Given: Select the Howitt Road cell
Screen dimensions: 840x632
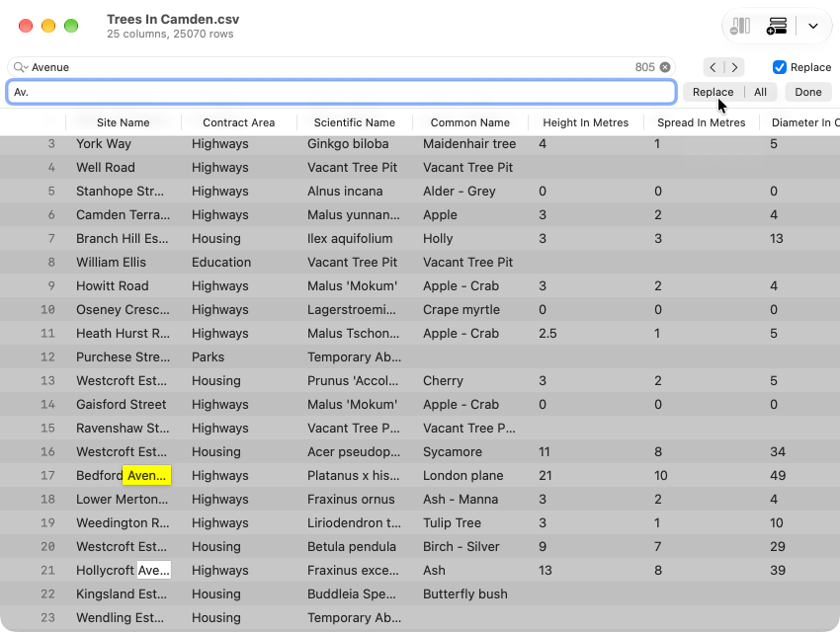Looking at the screenshot, I should (124, 285).
